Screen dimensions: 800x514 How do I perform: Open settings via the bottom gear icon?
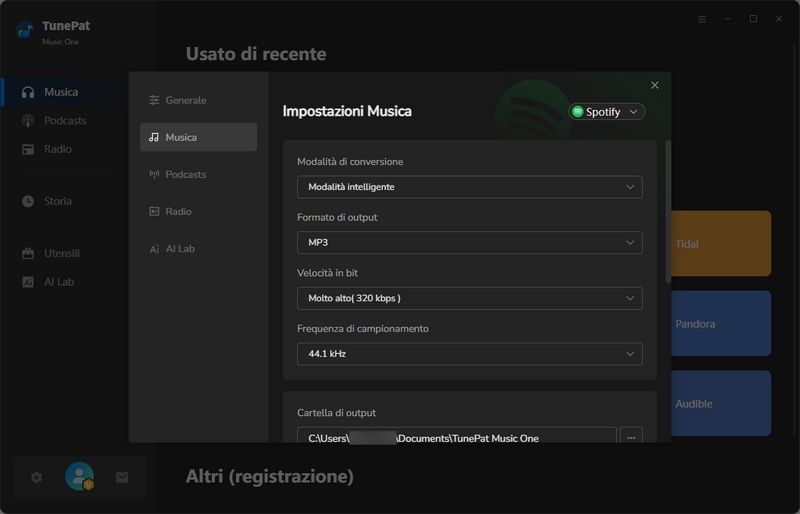tap(37, 477)
